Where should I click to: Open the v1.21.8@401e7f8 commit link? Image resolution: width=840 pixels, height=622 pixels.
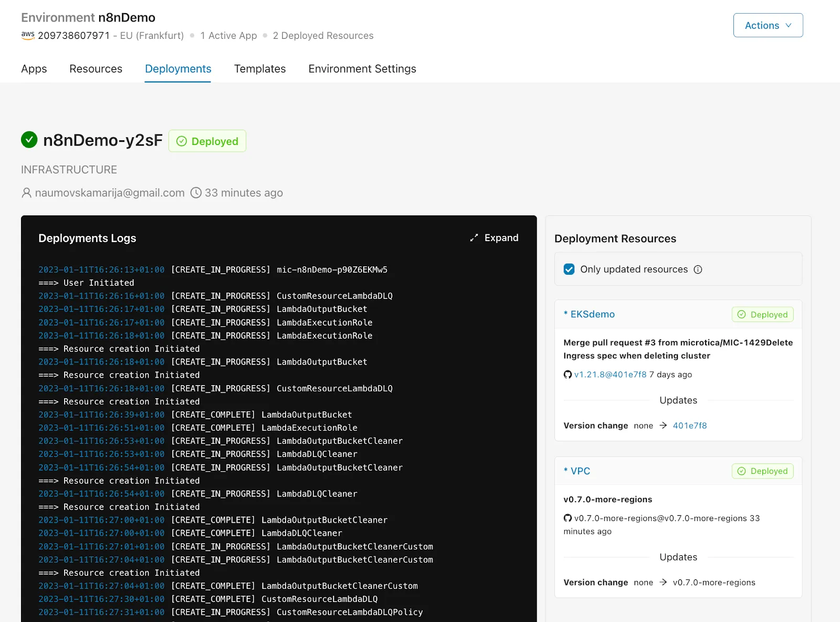[x=611, y=375]
